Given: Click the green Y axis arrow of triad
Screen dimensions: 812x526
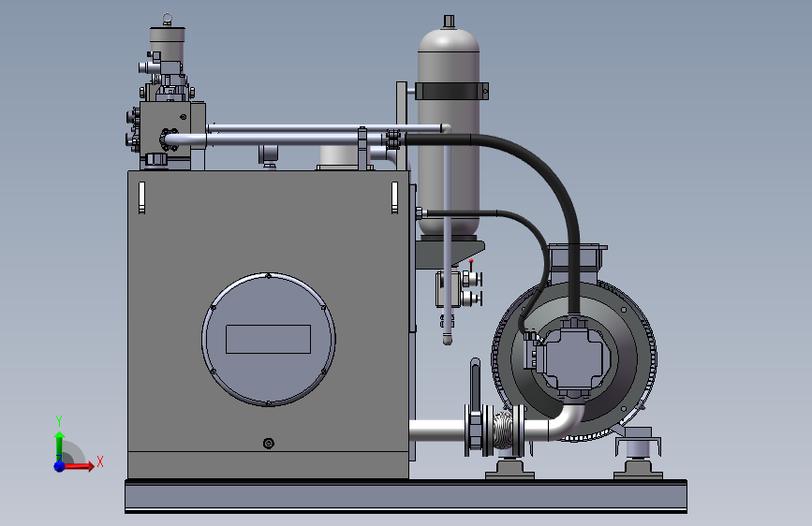Looking at the screenshot, I should click(x=60, y=445).
